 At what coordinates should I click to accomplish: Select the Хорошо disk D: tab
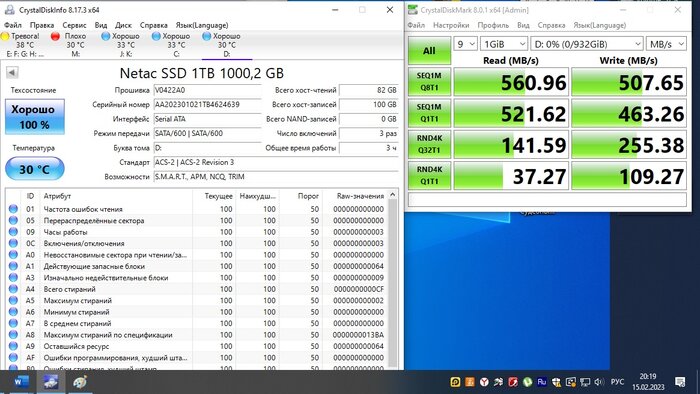point(226,45)
